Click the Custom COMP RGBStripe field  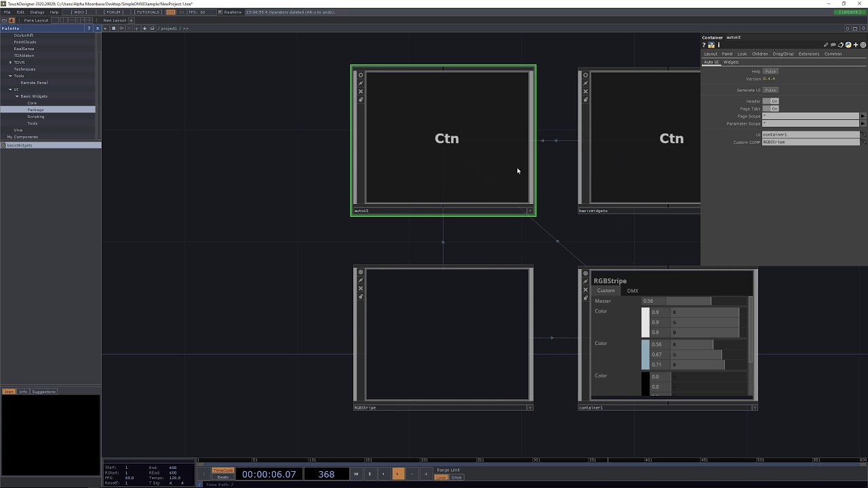[811, 142]
